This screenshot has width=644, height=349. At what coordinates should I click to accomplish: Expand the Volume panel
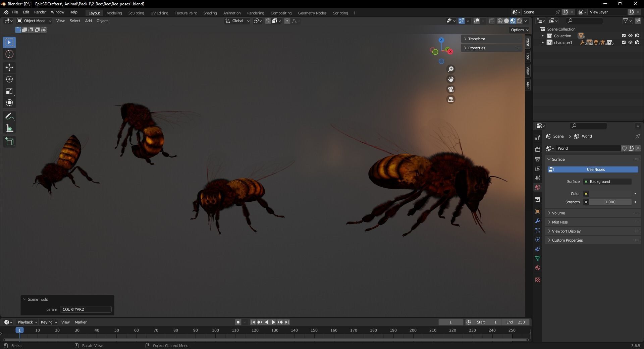pyautogui.click(x=593, y=213)
